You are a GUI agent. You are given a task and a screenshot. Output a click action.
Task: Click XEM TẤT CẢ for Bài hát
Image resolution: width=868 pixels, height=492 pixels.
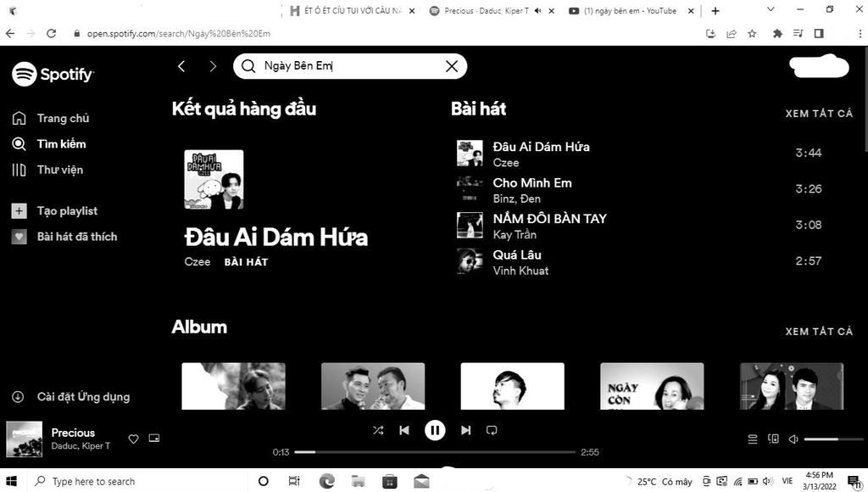coord(819,113)
